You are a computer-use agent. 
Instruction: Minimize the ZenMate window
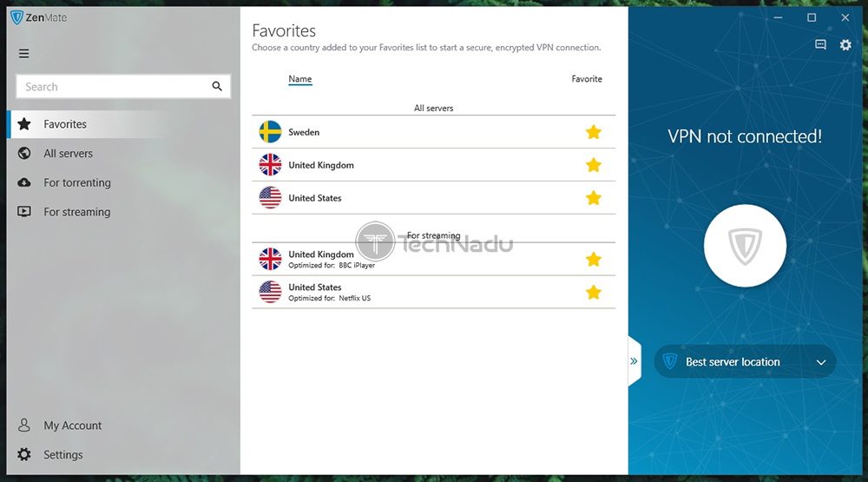[x=778, y=17]
